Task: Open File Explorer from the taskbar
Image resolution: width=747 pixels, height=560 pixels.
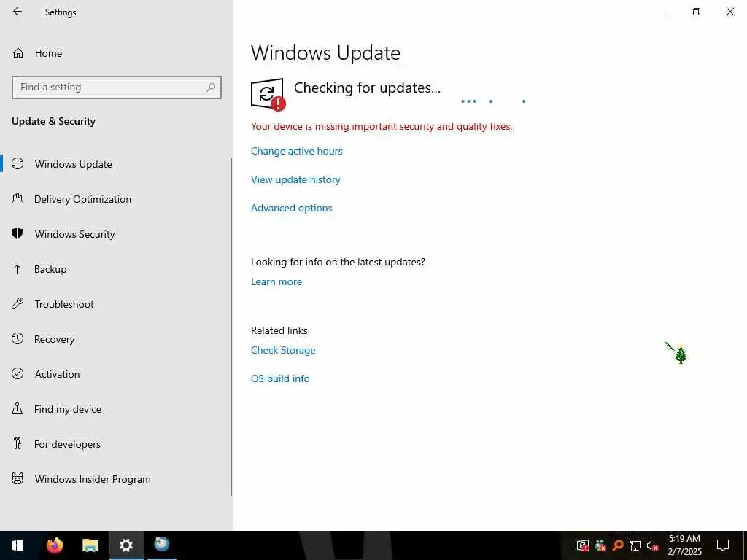Action: 90,545
